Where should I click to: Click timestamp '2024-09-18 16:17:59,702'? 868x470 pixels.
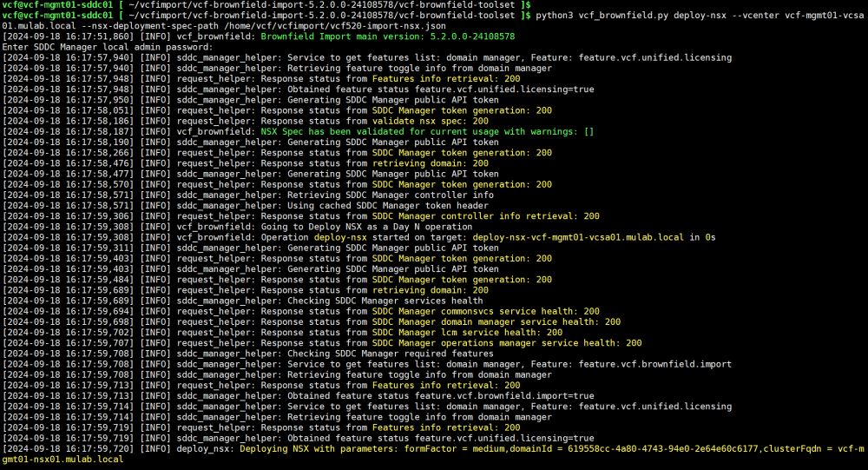(x=68, y=333)
